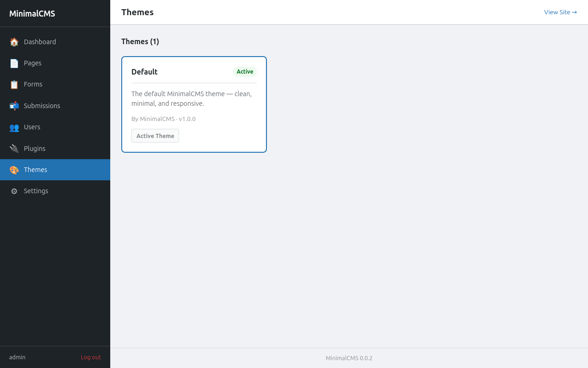Follow the View Site link

coord(560,12)
